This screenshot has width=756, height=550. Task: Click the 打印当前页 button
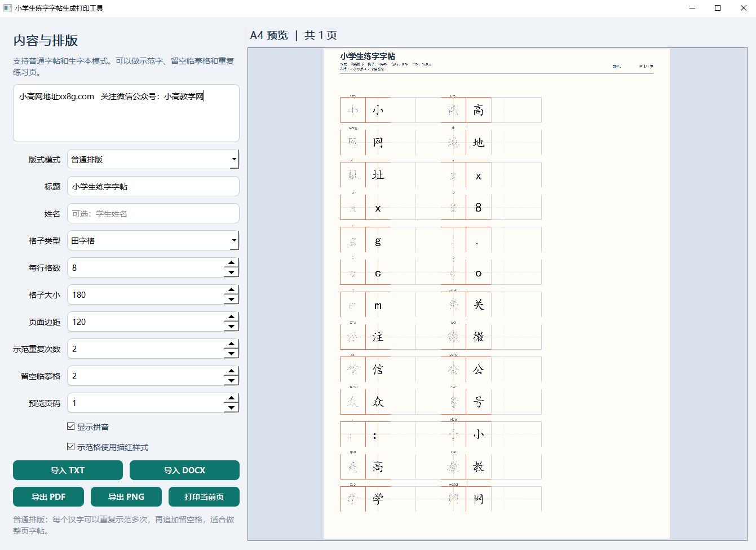click(204, 496)
